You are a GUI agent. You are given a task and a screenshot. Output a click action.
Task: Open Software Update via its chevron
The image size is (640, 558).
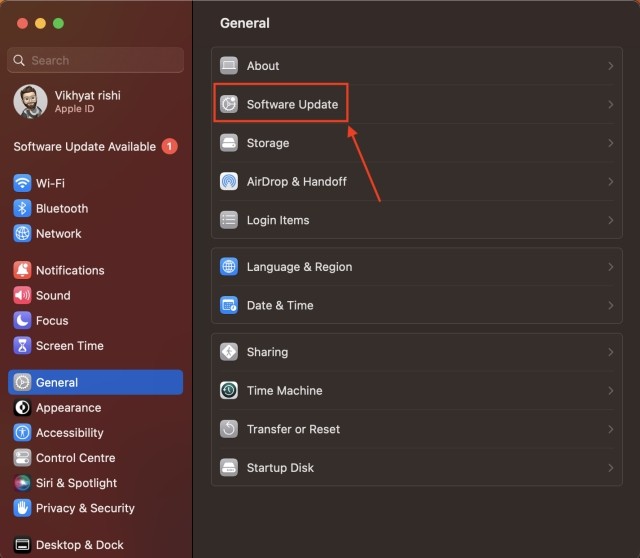click(x=611, y=104)
